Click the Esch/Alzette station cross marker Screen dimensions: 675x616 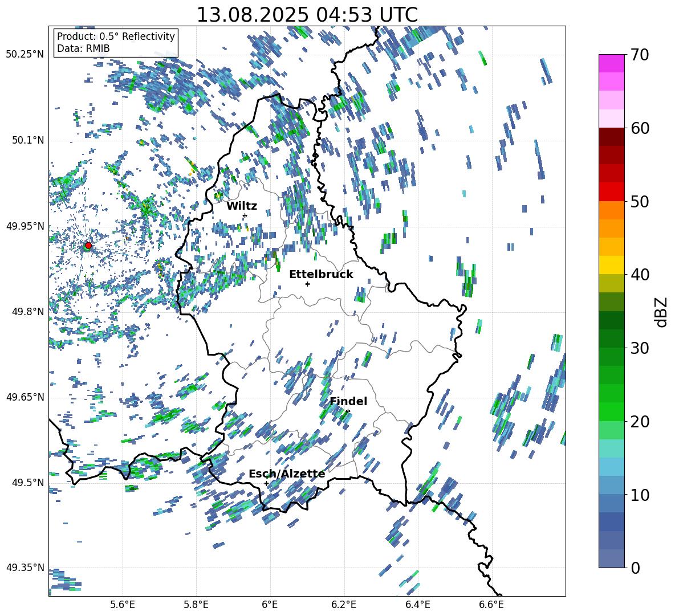pyautogui.click(x=266, y=483)
